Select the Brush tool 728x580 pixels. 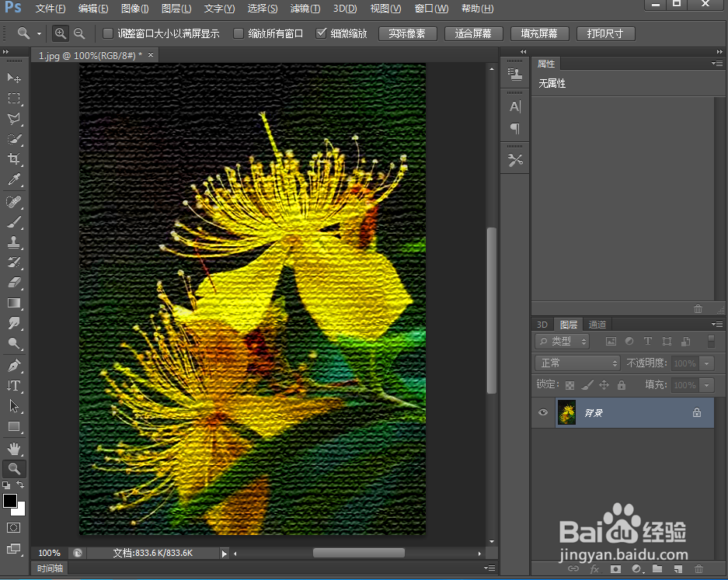[14, 222]
